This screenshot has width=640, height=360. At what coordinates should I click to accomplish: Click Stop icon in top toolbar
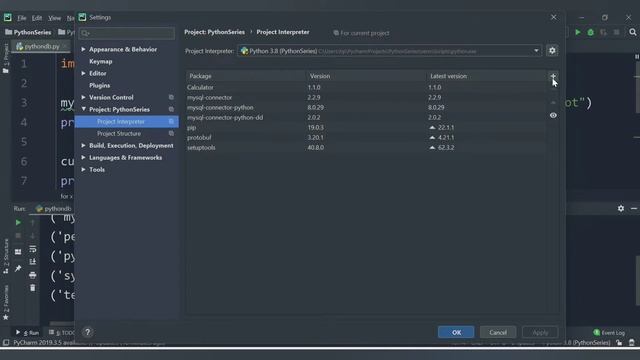pyautogui.click(x=616, y=32)
